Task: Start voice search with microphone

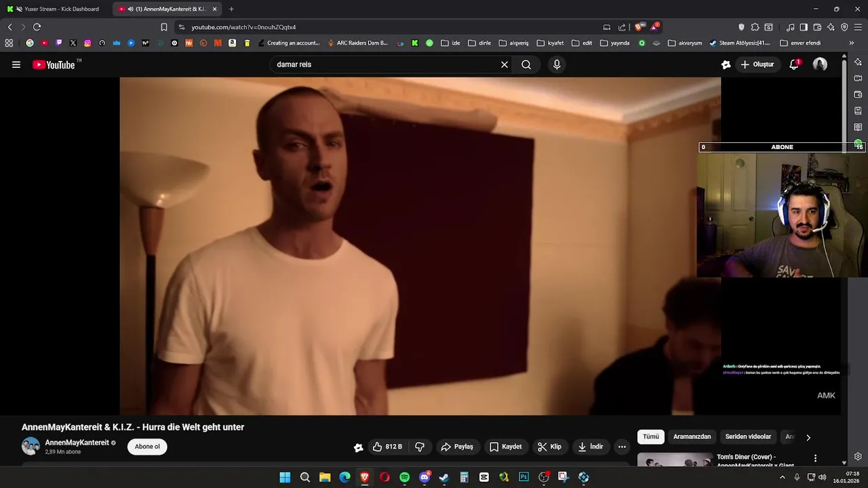Action: pos(557,64)
